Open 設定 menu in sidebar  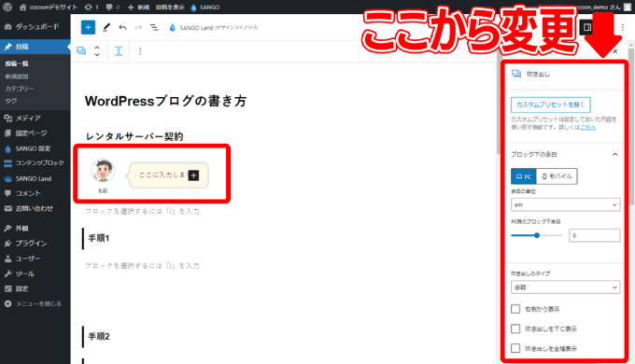pyautogui.click(x=35, y=288)
